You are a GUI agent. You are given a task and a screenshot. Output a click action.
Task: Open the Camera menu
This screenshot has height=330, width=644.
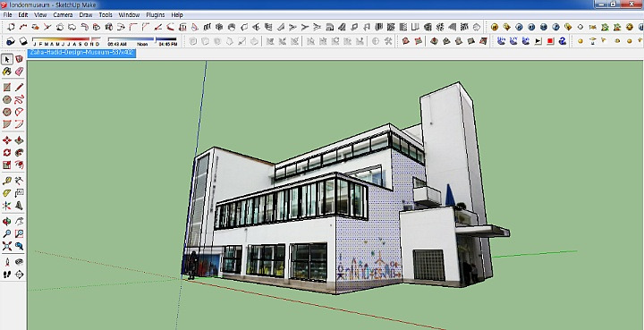[x=63, y=15]
